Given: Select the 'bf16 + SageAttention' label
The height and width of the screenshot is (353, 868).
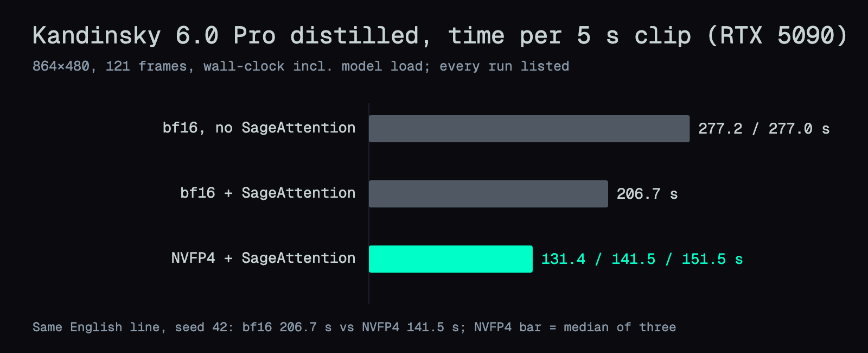Looking at the screenshot, I should (x=267, y=193).
